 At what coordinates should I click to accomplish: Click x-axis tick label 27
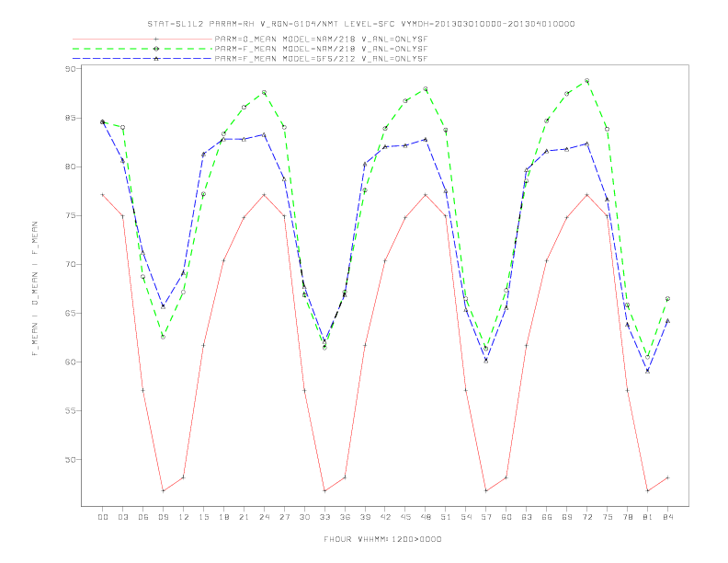tap(284, 517)
